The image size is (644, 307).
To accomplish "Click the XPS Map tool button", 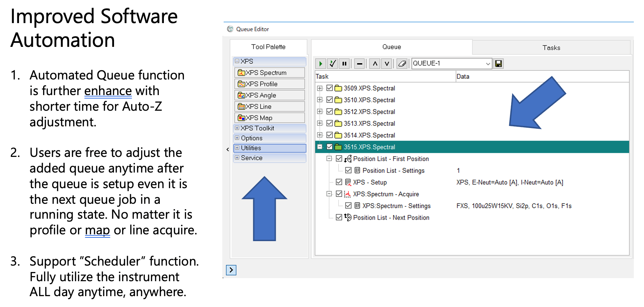I will (x=269, y=118).
